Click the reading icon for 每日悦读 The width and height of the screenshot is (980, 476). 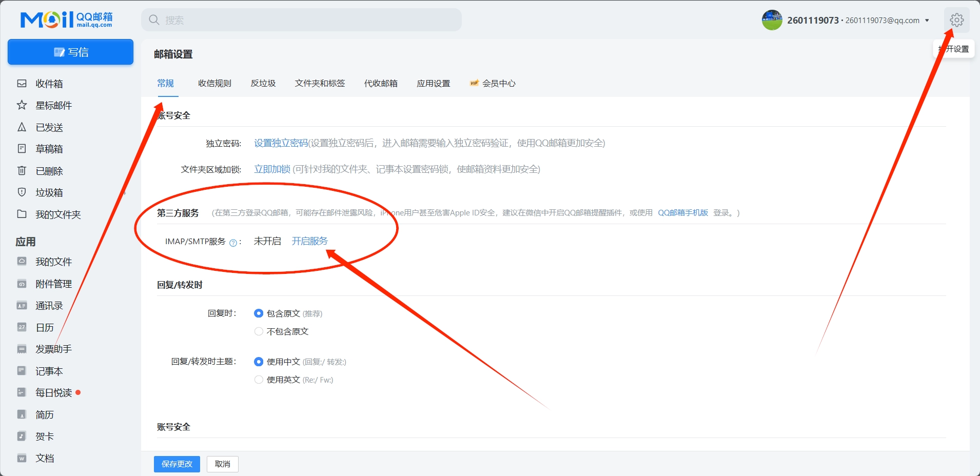tap(22, 392)
